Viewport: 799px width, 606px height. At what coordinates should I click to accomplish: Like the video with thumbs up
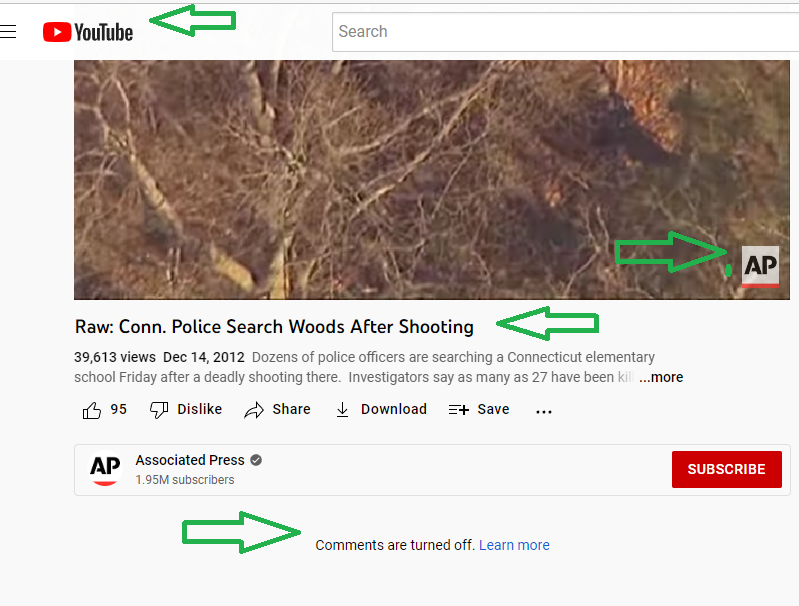[92, 410]
